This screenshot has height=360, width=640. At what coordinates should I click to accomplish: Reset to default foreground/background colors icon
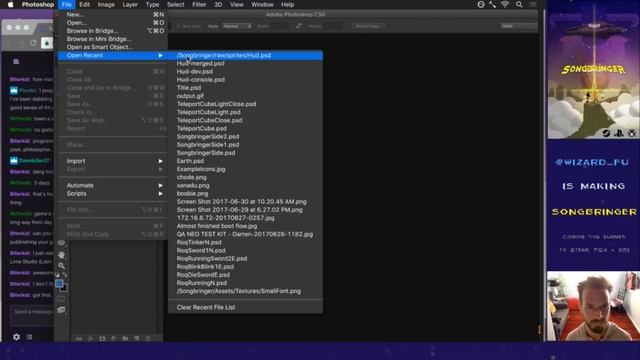(57, 275)
